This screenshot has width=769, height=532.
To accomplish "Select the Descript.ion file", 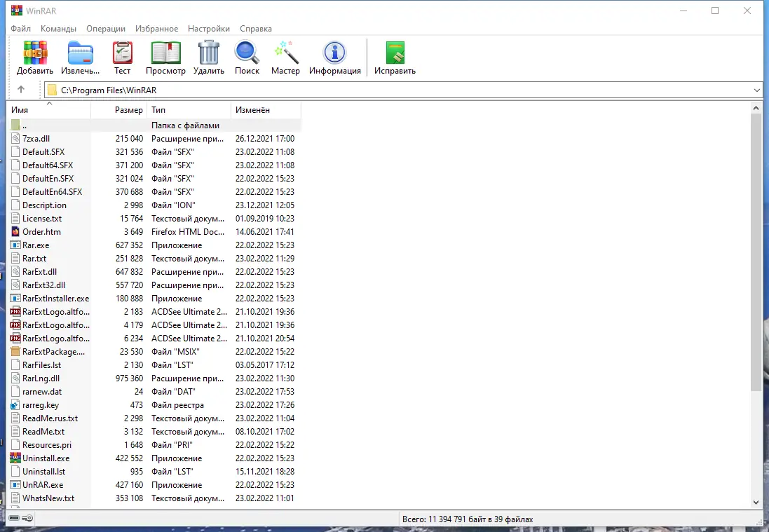I will (x=155, y=205).
